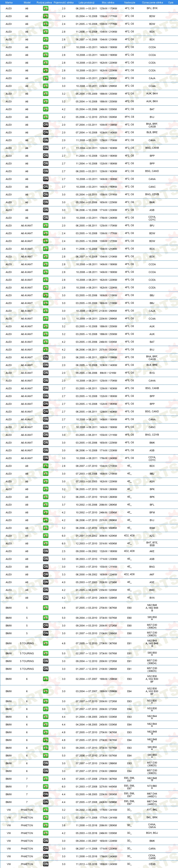The height and width of the screenshot is (868, 178).
Task: Click the Model column header
Action: [27, 2]
